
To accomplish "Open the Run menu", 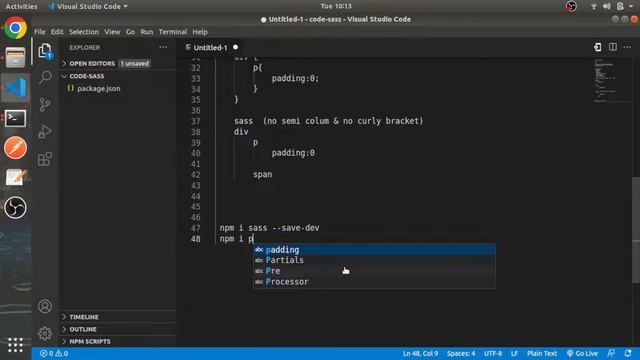I will coord(147,32).
